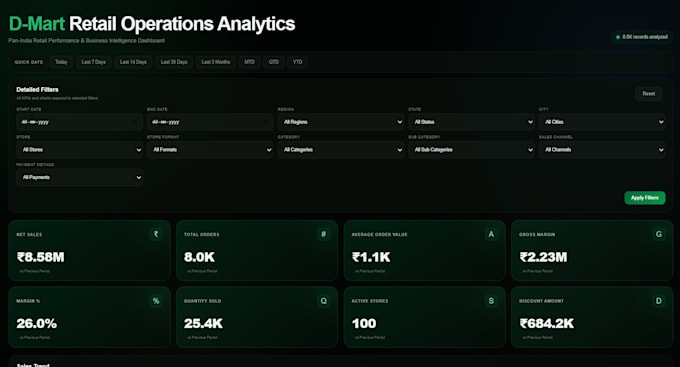Screen dimensions: 680x367
Task: Click the percent icon on Margin % card
Action: click(156, 301)
